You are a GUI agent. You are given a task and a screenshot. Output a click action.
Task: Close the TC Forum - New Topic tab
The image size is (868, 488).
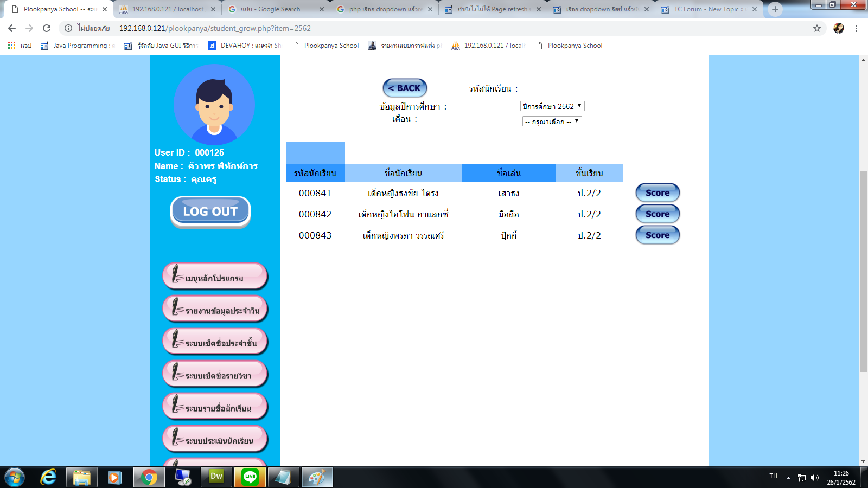[755, 9]
